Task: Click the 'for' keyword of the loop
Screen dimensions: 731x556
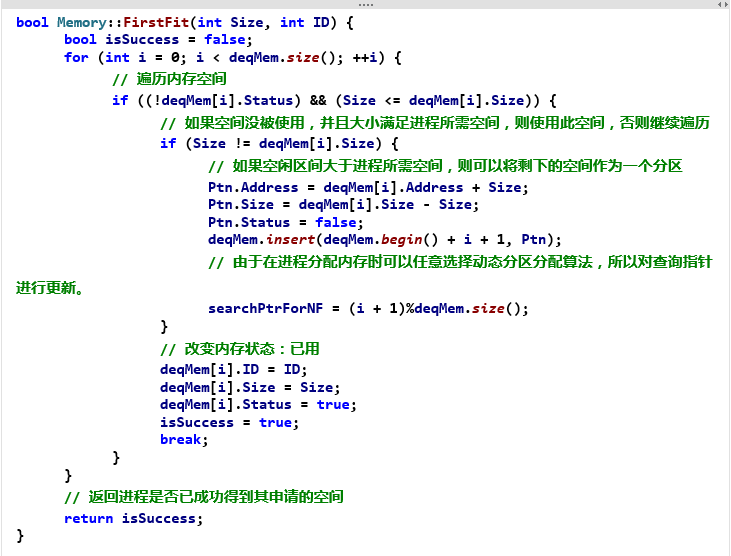Action: tap(76, 57)
